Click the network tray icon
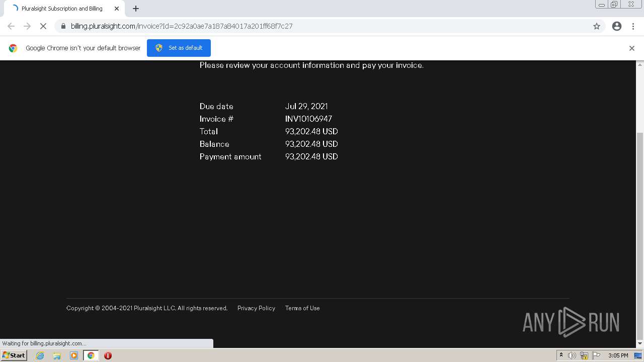Image resolution: width=644 pixels, height=362 pixels. (x=584, y=355)
